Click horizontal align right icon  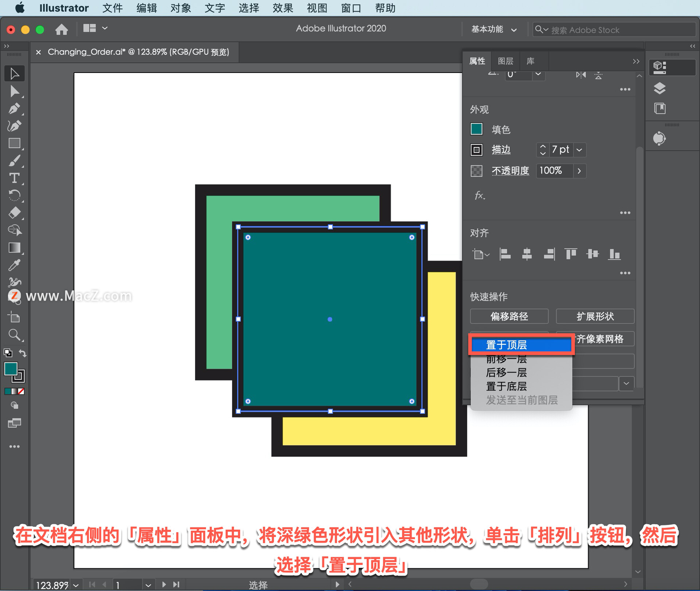[549, 254]
